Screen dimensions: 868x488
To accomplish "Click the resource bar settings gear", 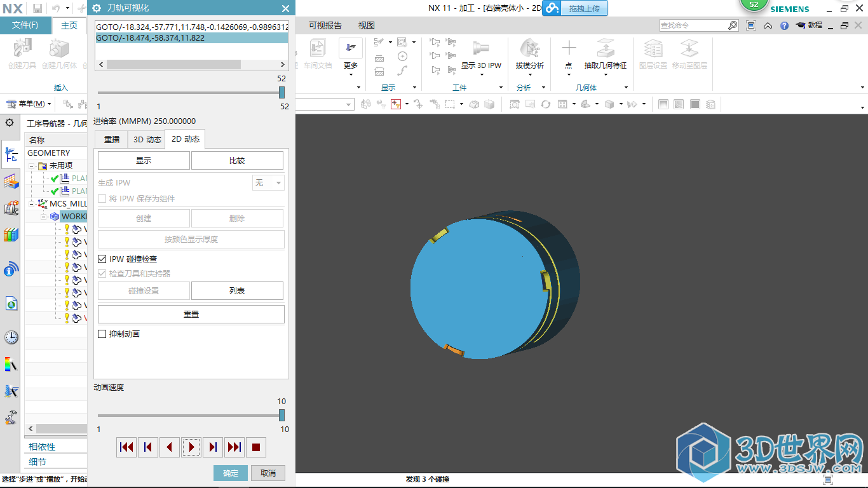I will tap(10, 123).
